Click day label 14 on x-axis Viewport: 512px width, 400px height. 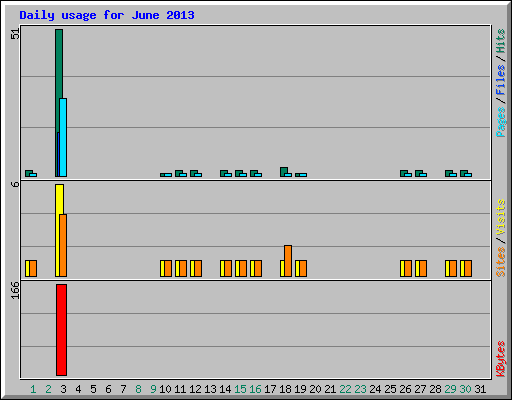point(225,389)
